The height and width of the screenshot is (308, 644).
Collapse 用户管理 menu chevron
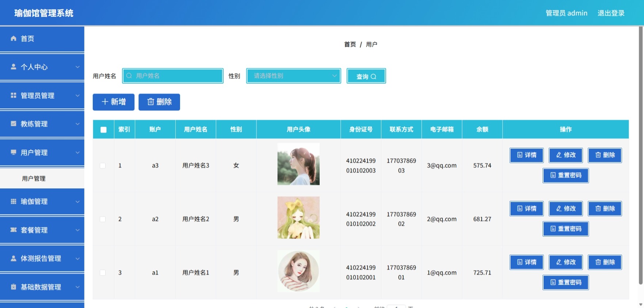point(77,152)
